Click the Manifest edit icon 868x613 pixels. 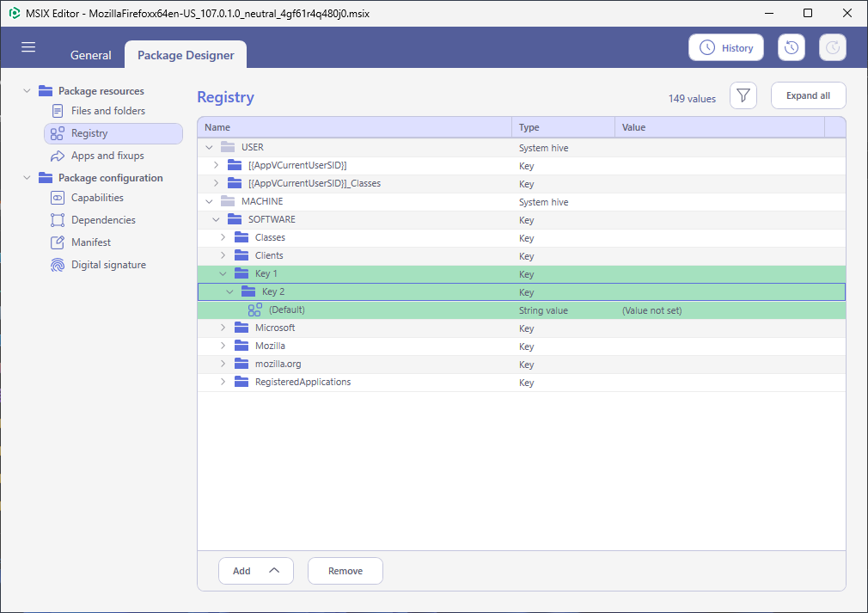pos(58,242)
